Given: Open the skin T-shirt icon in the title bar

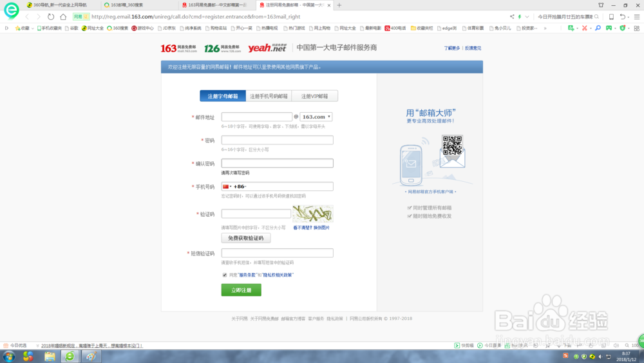Looking at the screenshot, I should 601,5.
